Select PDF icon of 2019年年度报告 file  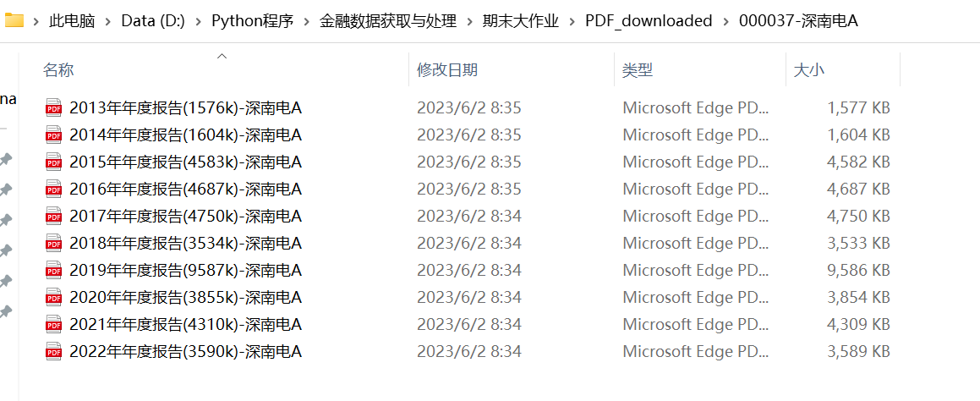click(x=54, y=270)
